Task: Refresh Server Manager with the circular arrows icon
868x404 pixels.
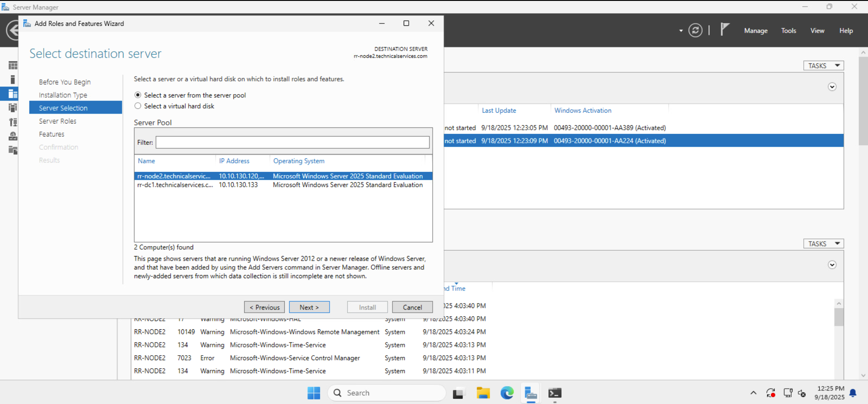Action: 695,30
